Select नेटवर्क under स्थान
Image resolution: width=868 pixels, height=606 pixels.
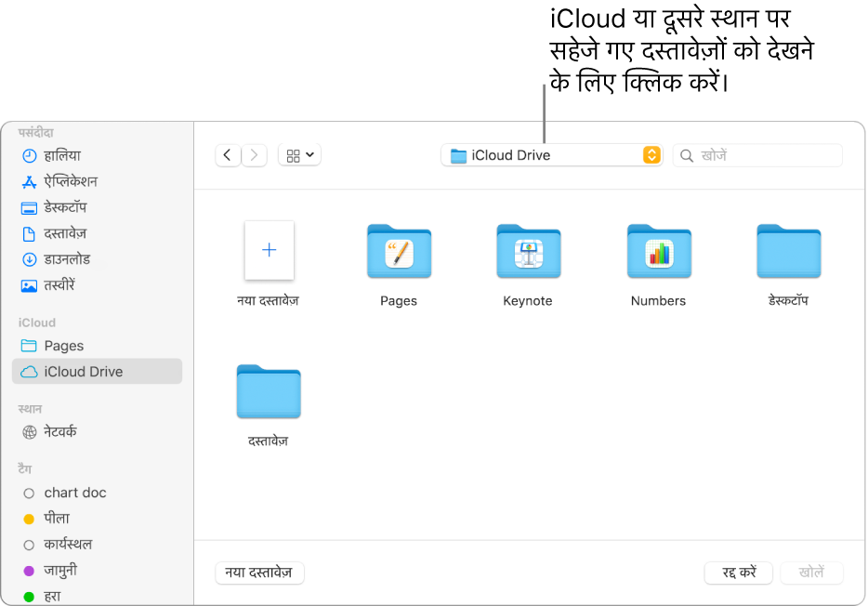pyautogui.click(x=98, y=431)
